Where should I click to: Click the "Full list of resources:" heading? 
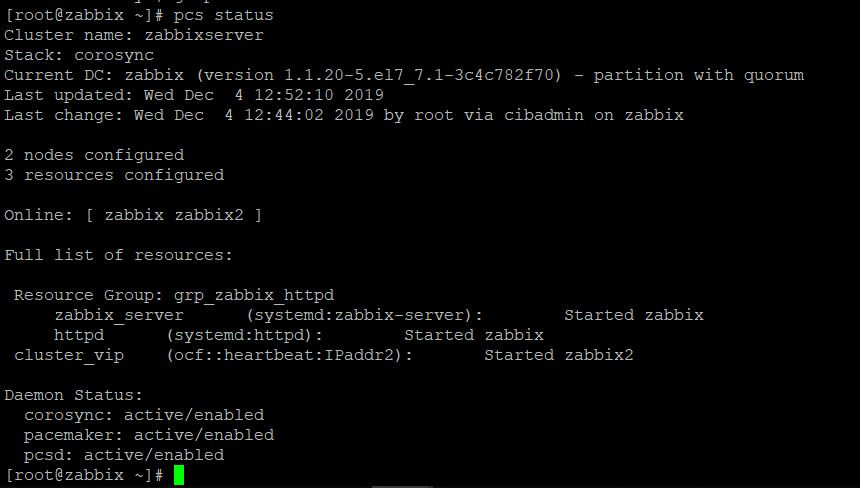[118, 255]
